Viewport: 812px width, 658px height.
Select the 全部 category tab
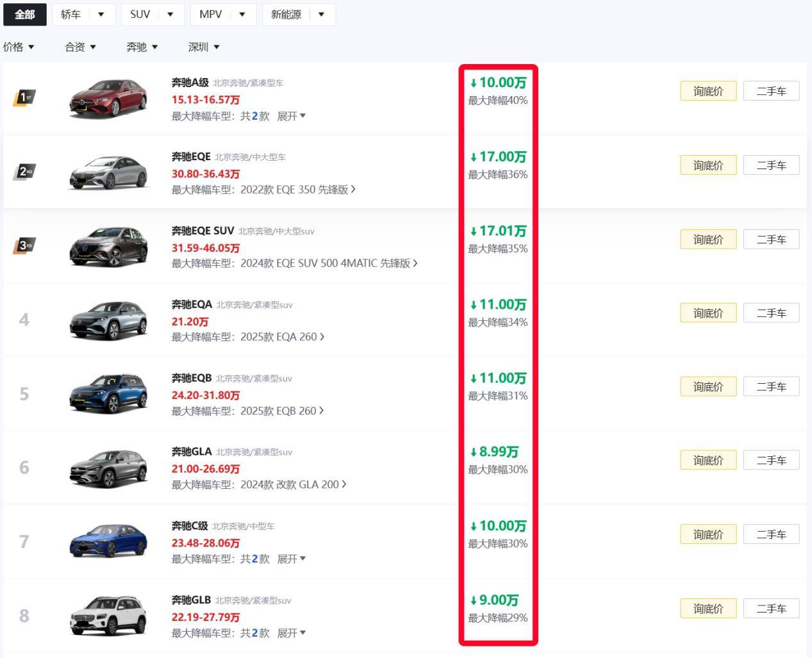click(24, 14)
